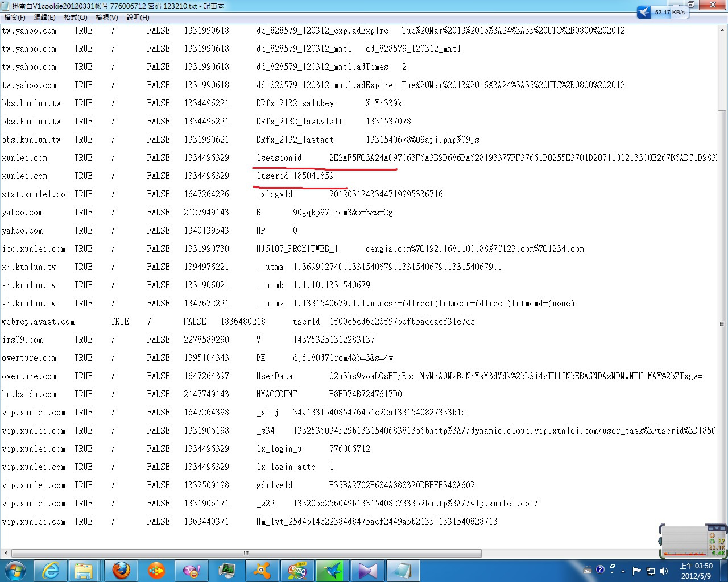Click the 'HJ5107_PROMITWEB_1' cookie name
The height and width of the screenshot is (582, 728).
click(x=297, y=249)
